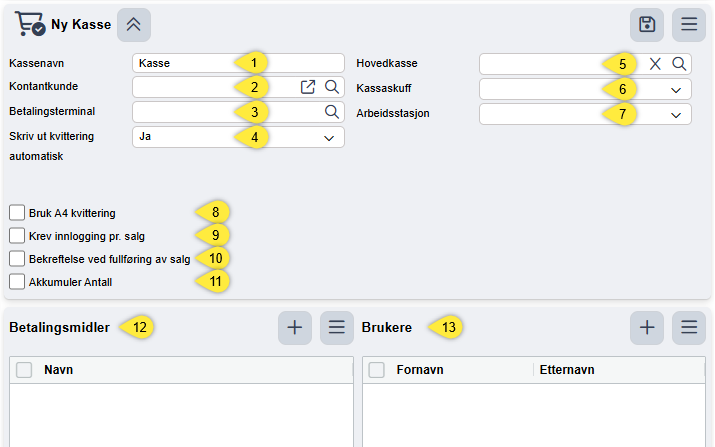This screenshot has height=447, width=715.
Task: Collapse the Ny Kasse panel with double chevron
Action: tap(134, 25)
